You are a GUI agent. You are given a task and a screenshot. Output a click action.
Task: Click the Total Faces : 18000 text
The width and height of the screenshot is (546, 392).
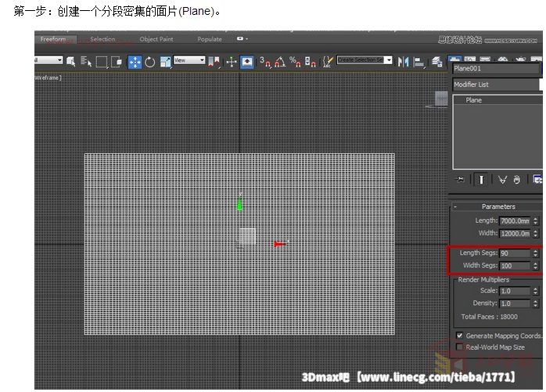489,317
